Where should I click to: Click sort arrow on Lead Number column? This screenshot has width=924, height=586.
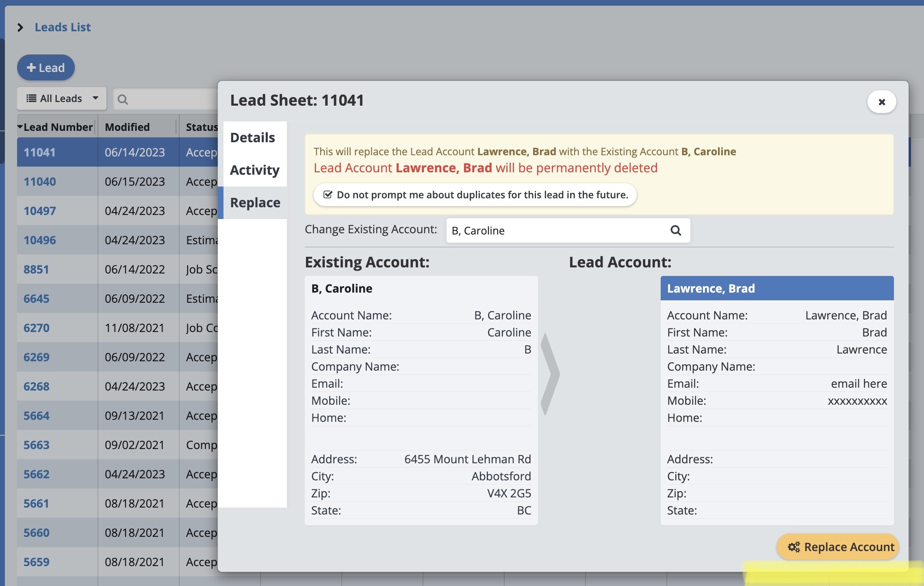click(x=20, y=127)
